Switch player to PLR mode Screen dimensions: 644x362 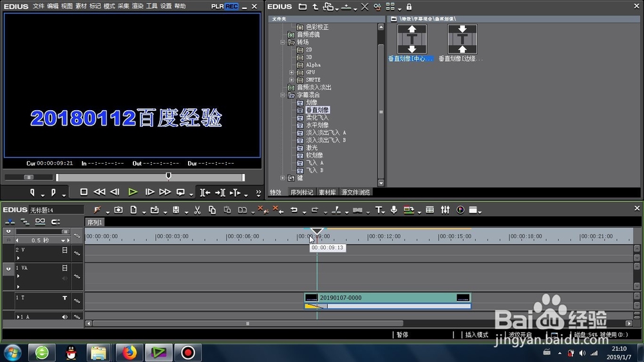[218, 6]
